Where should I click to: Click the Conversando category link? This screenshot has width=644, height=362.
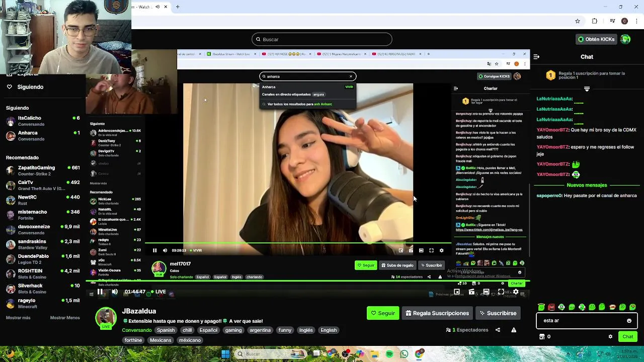click(x=137, y=330)
